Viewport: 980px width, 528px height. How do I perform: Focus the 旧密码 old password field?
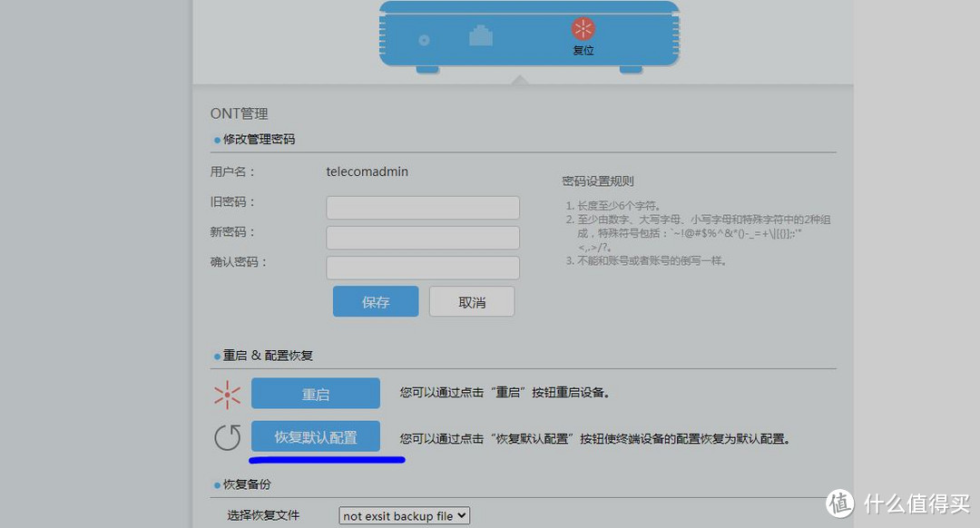tap(422, 208)
